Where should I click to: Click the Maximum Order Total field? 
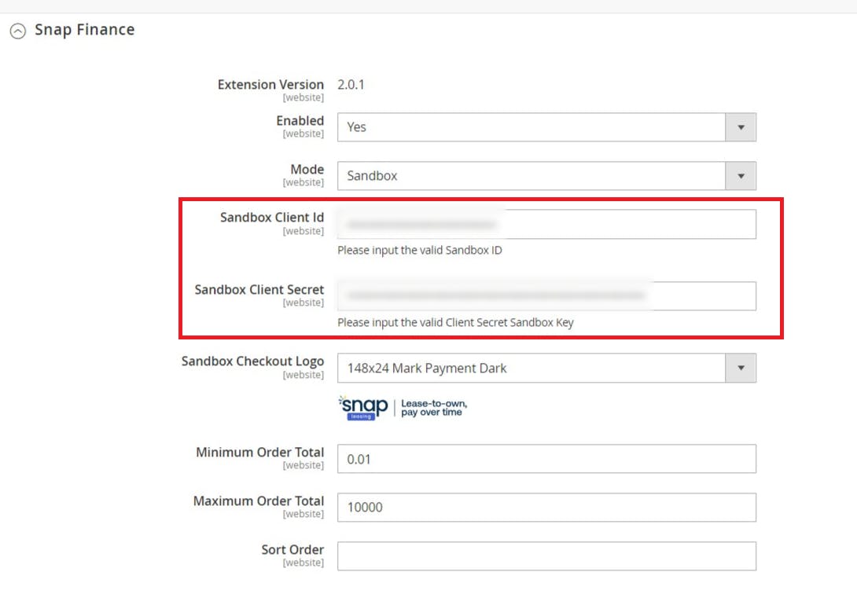pos(546,508)
